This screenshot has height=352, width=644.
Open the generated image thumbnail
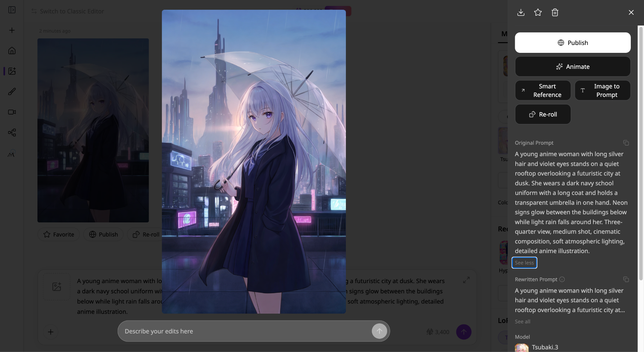coord(93,130)
